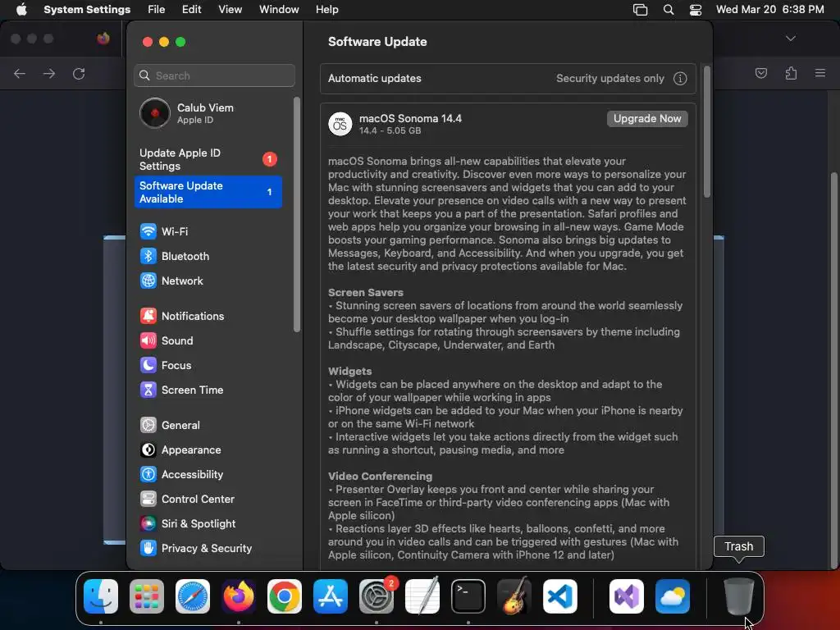840x630 pixels.
Task: Open Visual Studio from the Dock
Action: click(x=627, y=596)
